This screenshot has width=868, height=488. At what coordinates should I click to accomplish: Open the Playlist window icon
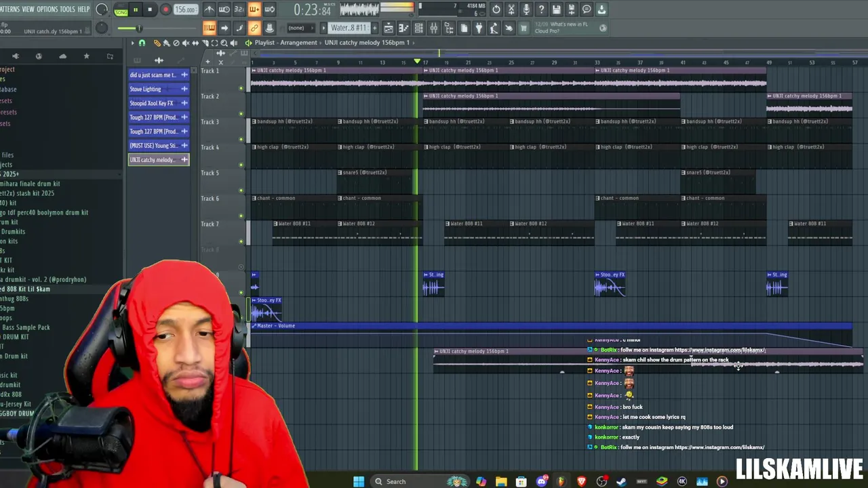389,28
